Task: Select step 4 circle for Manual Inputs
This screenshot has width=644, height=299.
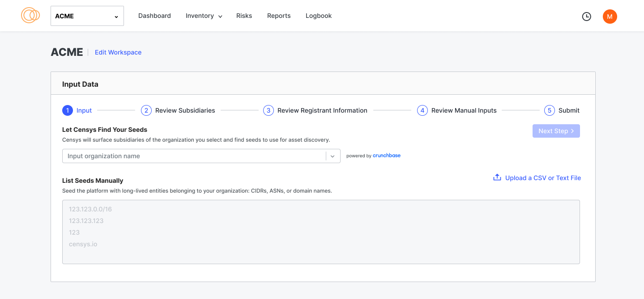Action: pyautogui.click(x=422, y=110)
